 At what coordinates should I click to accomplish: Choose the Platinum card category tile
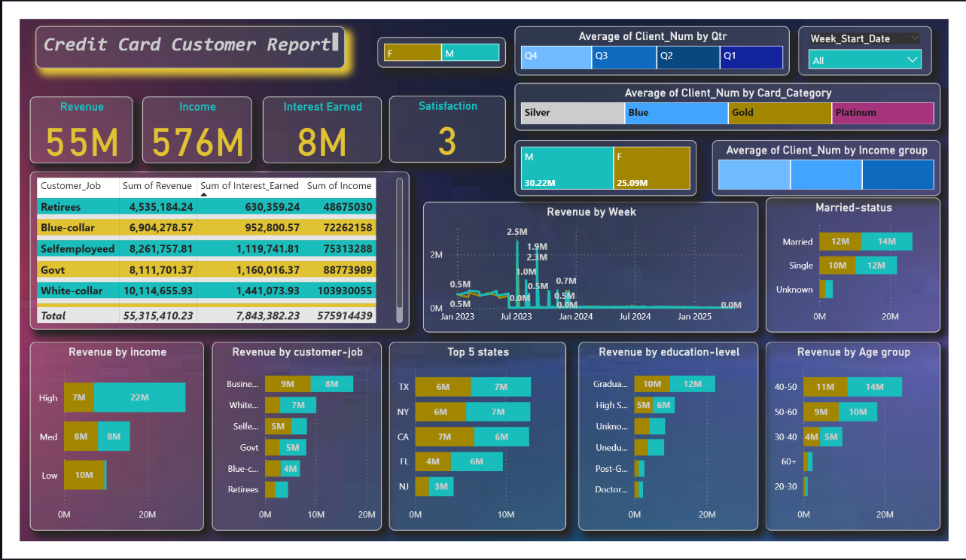pos(882,113)
